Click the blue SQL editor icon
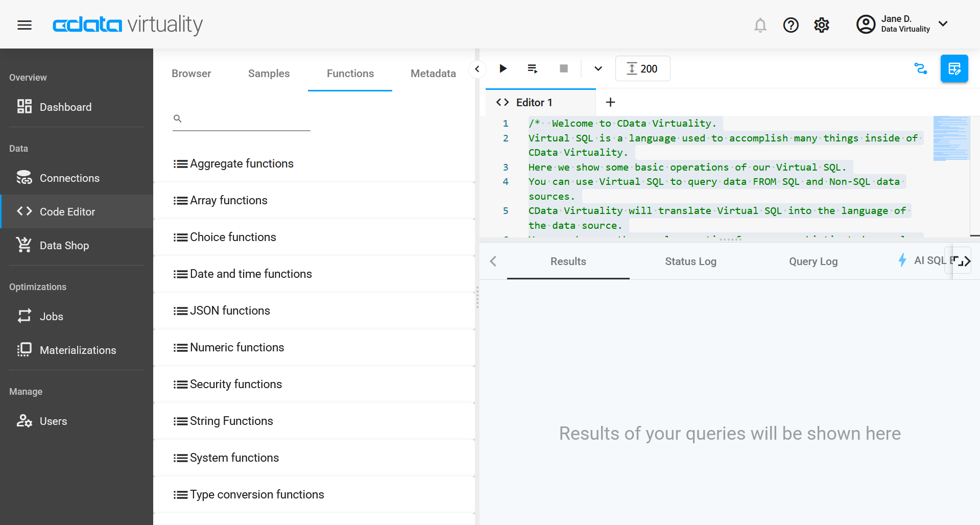The height and width of the screenshot is (525, 980). click(x=954, y=68)
